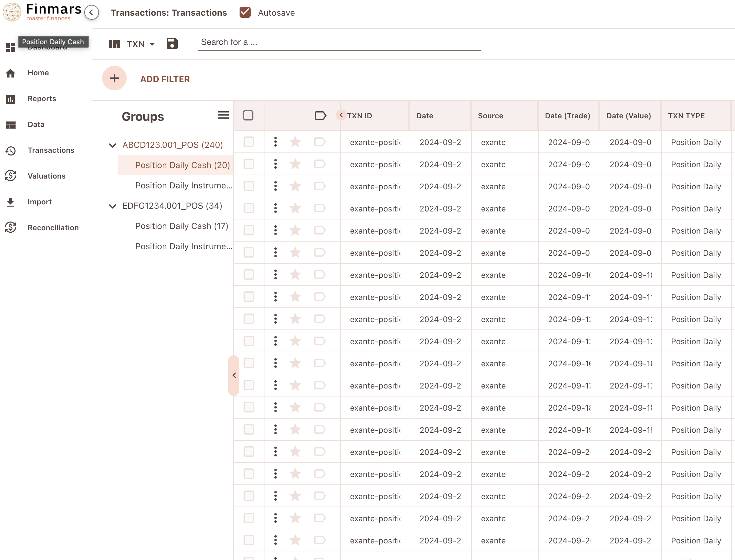Click the plus icon to add a filter
Screen dimensions: 735x560
click(x=114, y=78)
